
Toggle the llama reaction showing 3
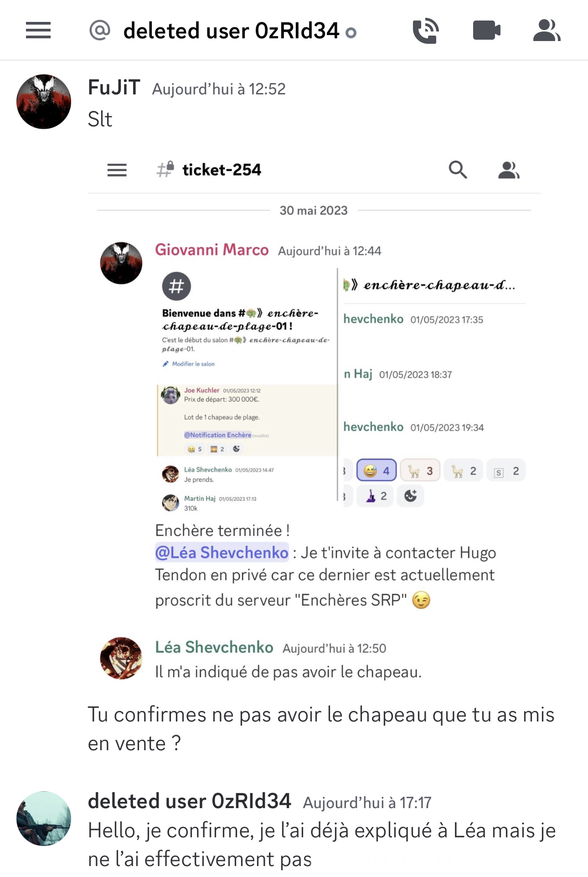pyautogui.click(x=420, y=470)
